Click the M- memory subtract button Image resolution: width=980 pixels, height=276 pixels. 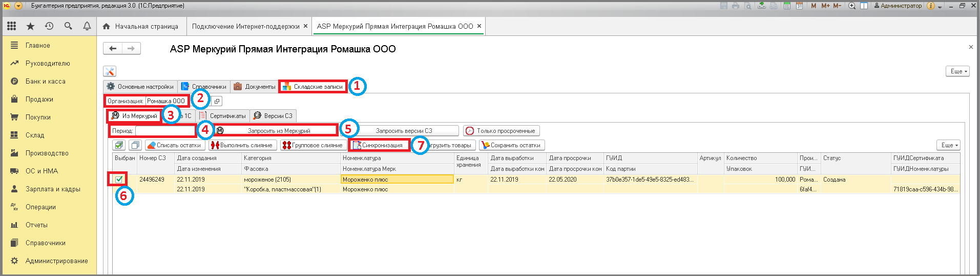point(837,6)
